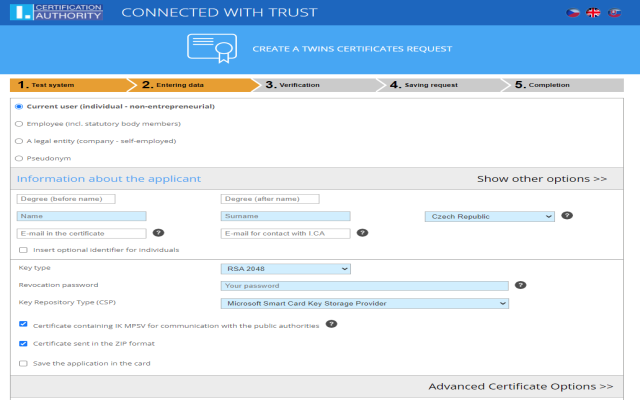This screenshot has height=400, width=640.
Task: Click the Degree (before name) field
Action: [66, 199]
